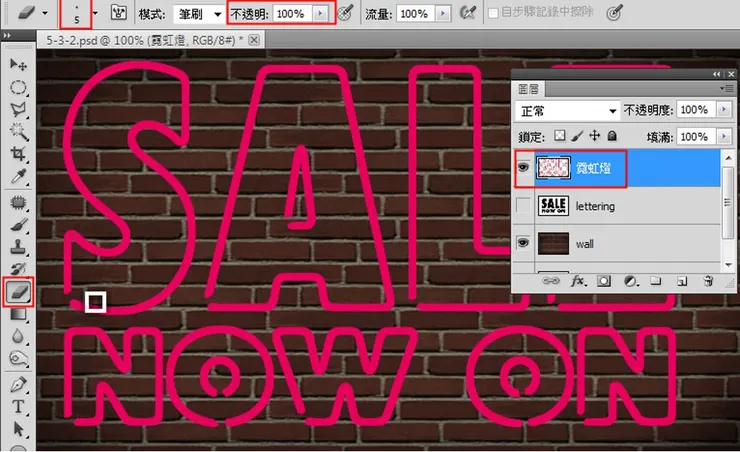Open the layer style fx menu

point(578,281)
